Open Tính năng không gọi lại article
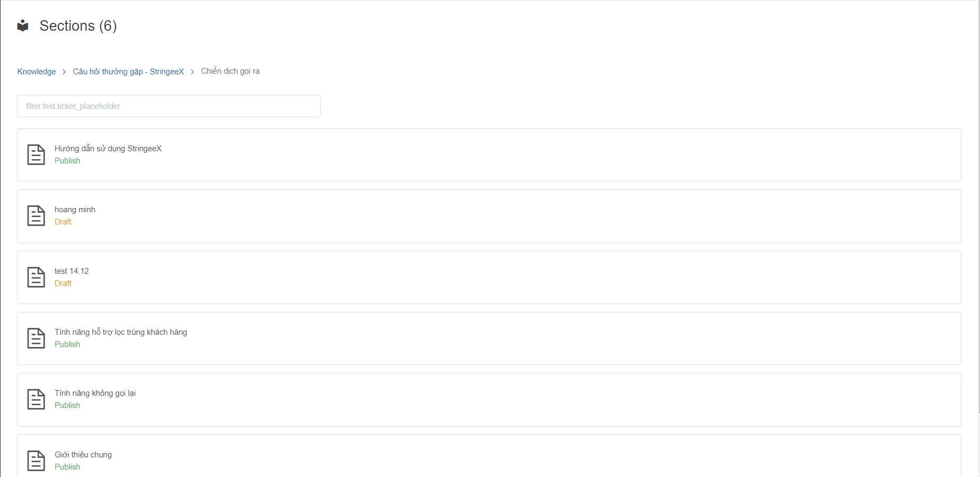This screenshot has width=980, height=477. tap(95, 393)
